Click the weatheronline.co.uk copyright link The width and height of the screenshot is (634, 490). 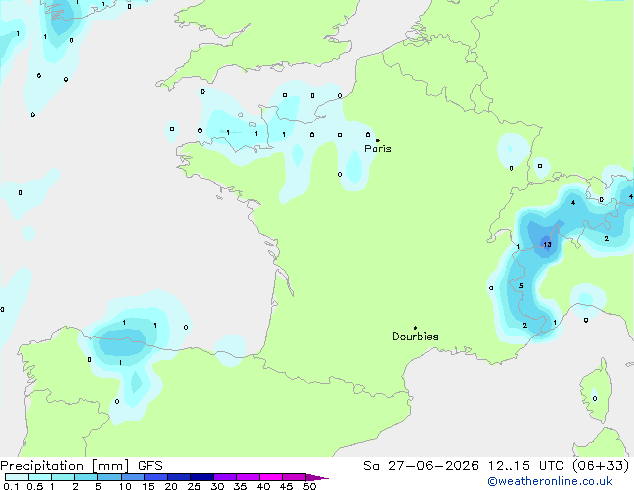pos(550,481)
